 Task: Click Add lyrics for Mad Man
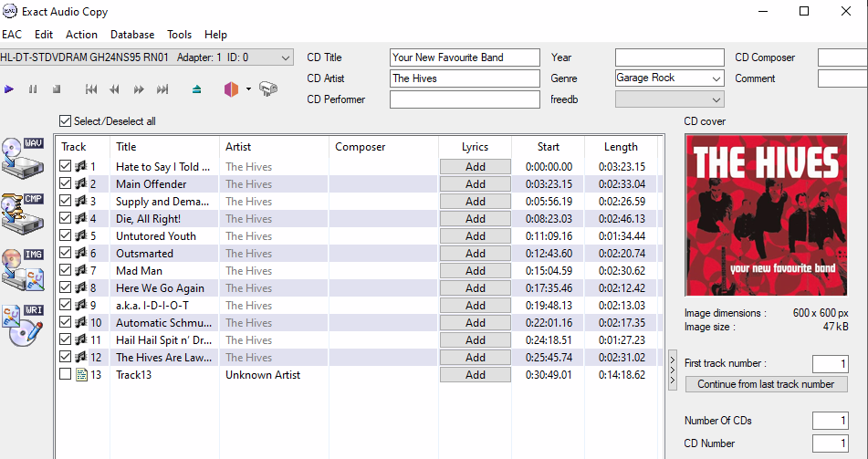coord(475,271)
